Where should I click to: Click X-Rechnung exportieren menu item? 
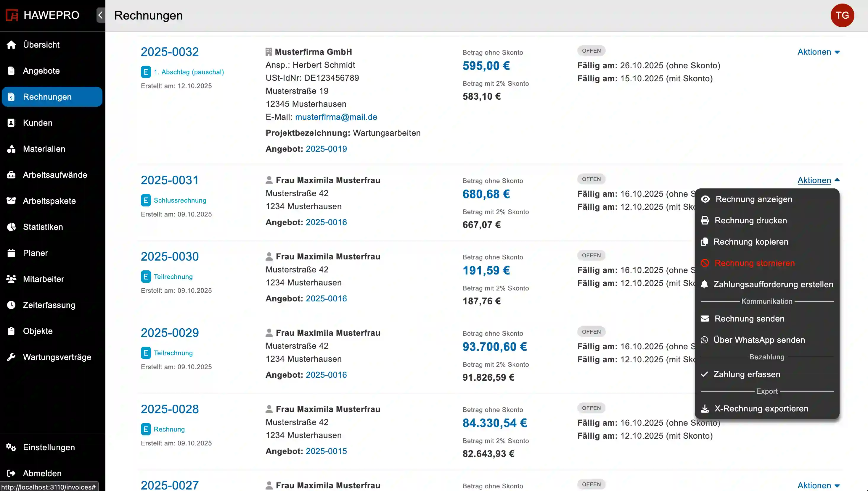point(761,409)
